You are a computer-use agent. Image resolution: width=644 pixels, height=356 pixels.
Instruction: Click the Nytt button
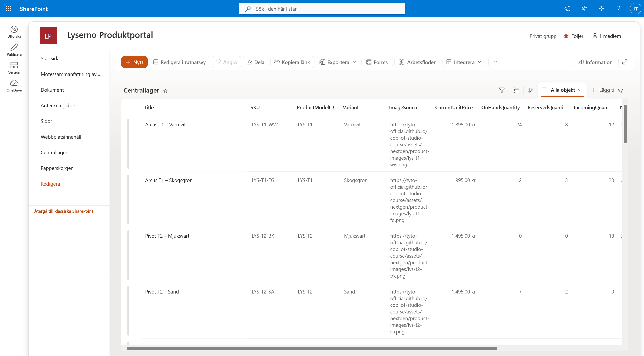click(134, 62)
